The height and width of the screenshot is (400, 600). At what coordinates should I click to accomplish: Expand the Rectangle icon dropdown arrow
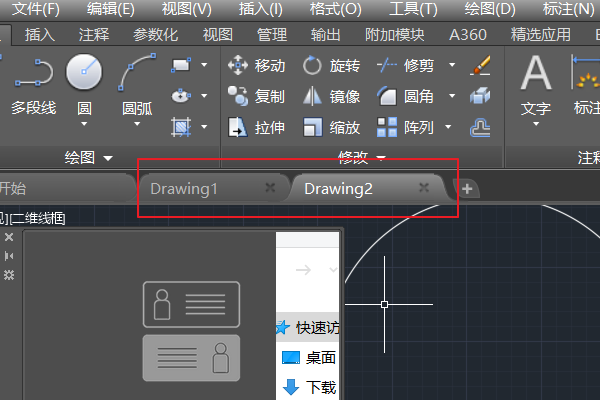[204, 65]
